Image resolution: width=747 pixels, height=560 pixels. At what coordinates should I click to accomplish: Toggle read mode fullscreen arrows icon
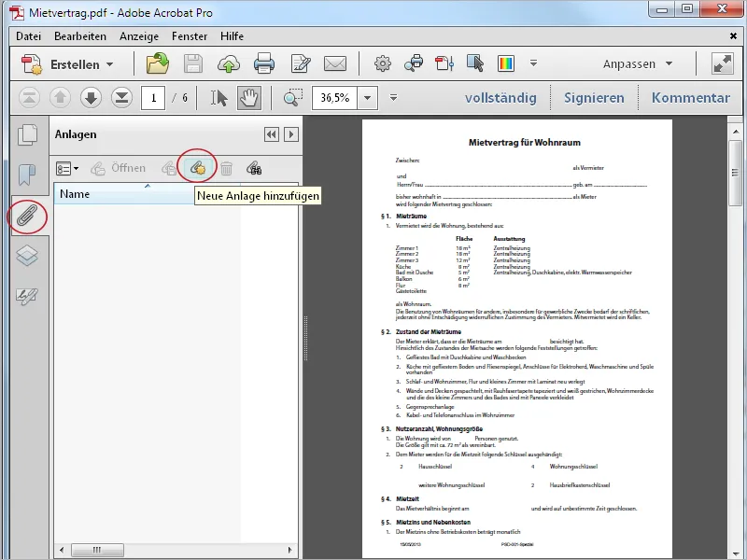[722, 63]
